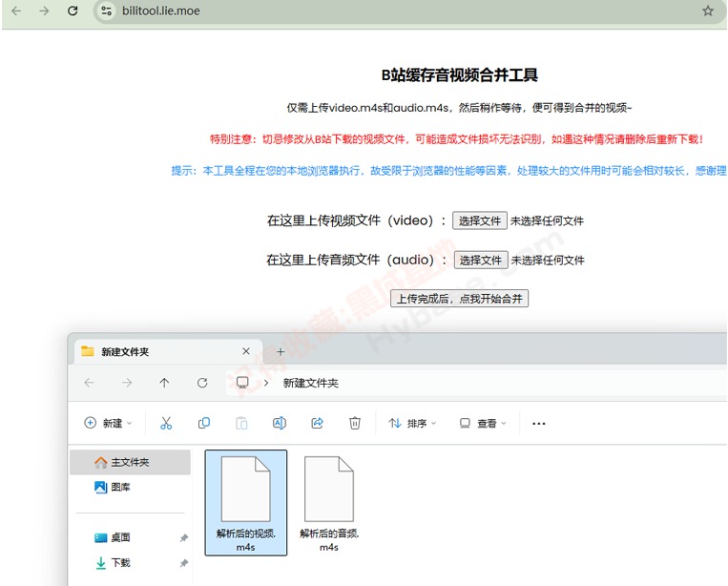Go forward in File Explorer

click(127, 383)
